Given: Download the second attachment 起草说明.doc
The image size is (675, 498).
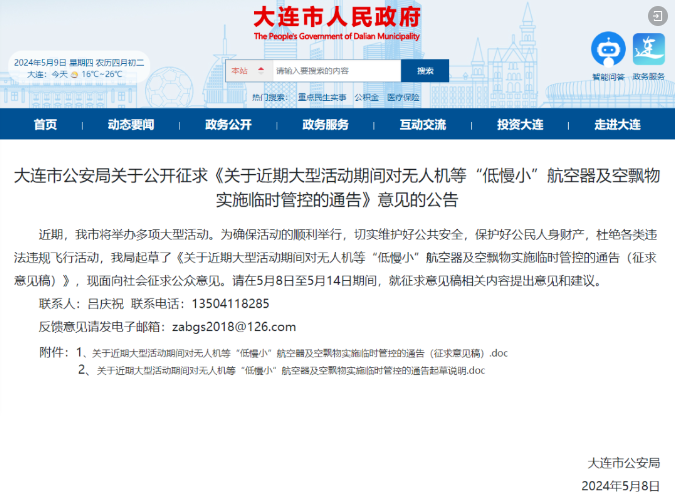Looking at the screenshot, I should click(290, 370).
